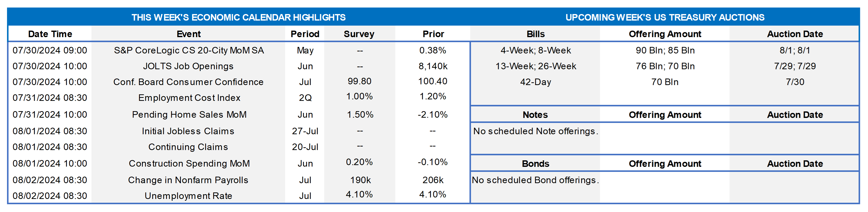
Task: Select the US Treasury Auctions title banner
Action: [x=665, y=17]
